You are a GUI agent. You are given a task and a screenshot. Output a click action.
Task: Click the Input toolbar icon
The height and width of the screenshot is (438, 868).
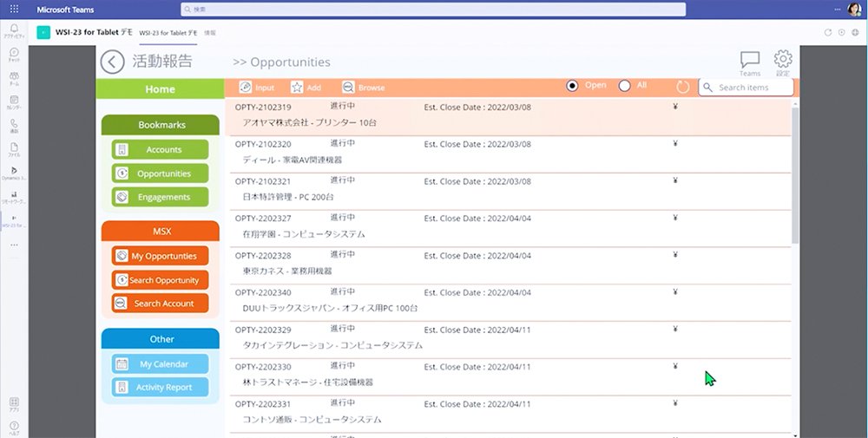click(x=246, y=88)
